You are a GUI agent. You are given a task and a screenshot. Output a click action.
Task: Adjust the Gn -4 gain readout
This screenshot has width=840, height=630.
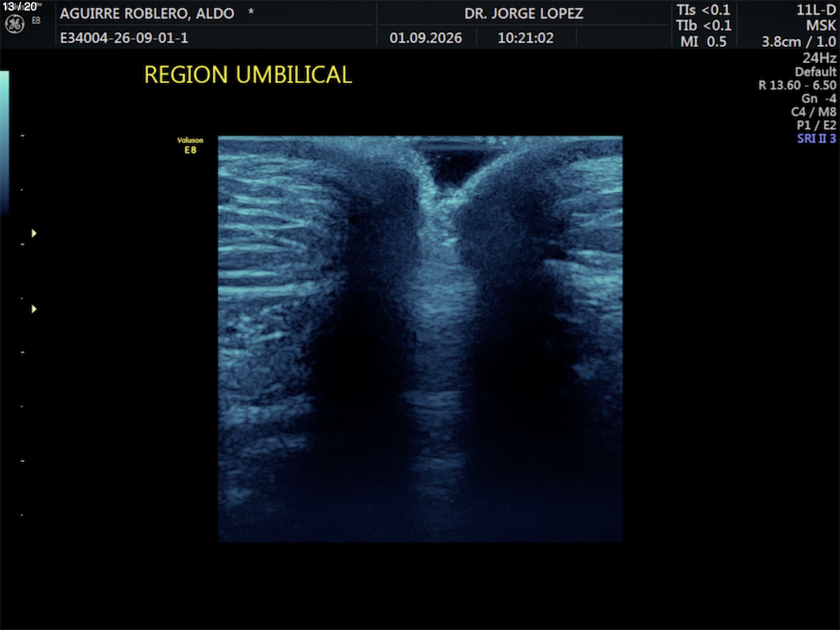pos(819,98)
